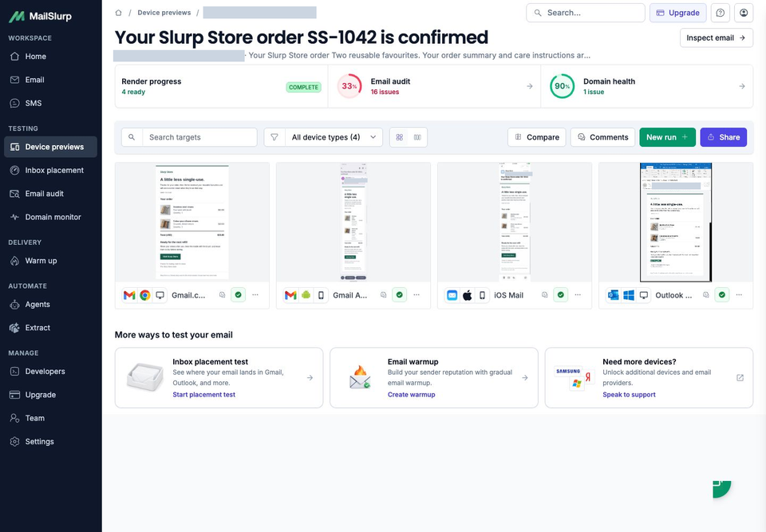766x532 pixels.
Task: Click Device previews breadcrumb link
Action: point(164,13)
